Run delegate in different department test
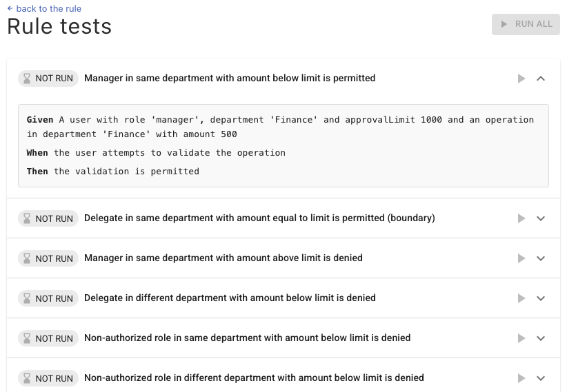Screen dimensions: 567x392 (x=521, y=298)
